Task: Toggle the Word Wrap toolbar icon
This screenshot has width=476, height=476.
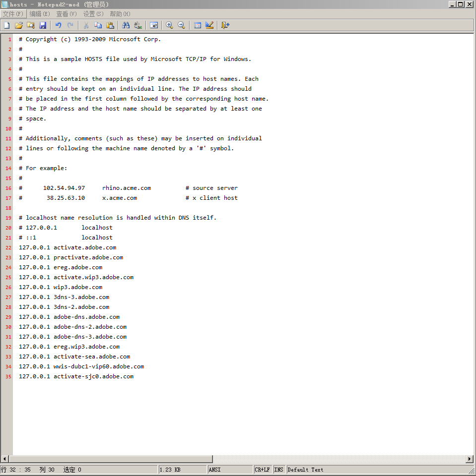Action: (x=154, y=25)
